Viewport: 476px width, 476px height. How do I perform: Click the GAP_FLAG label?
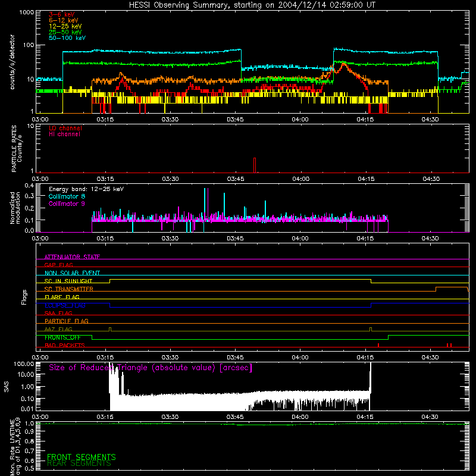coord(58,265)
